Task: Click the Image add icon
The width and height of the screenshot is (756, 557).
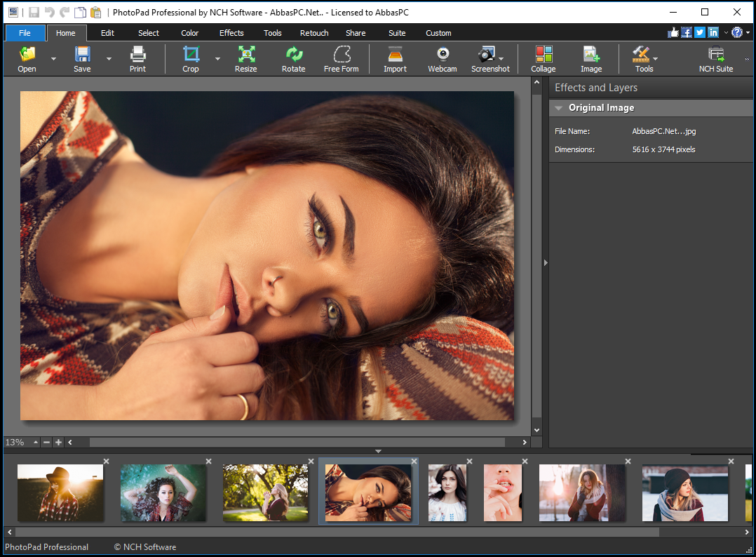Action: click(591, 54)
